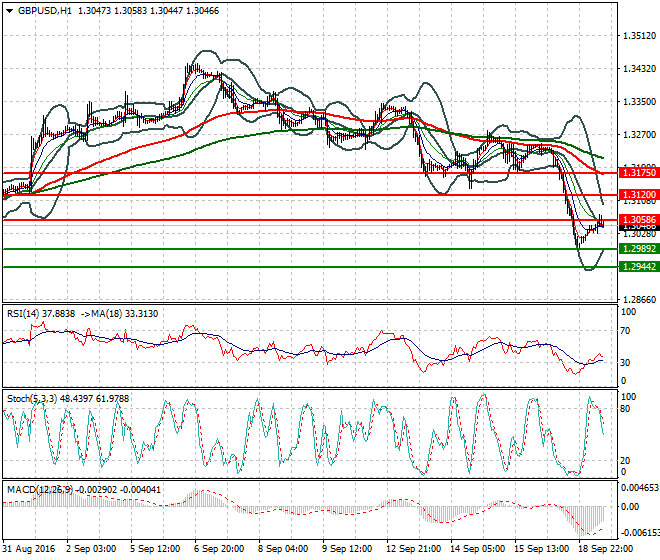Click the 14 Sep 05:00 time axis label
This screenshot has width=660, height=560.
pos(477,549)
